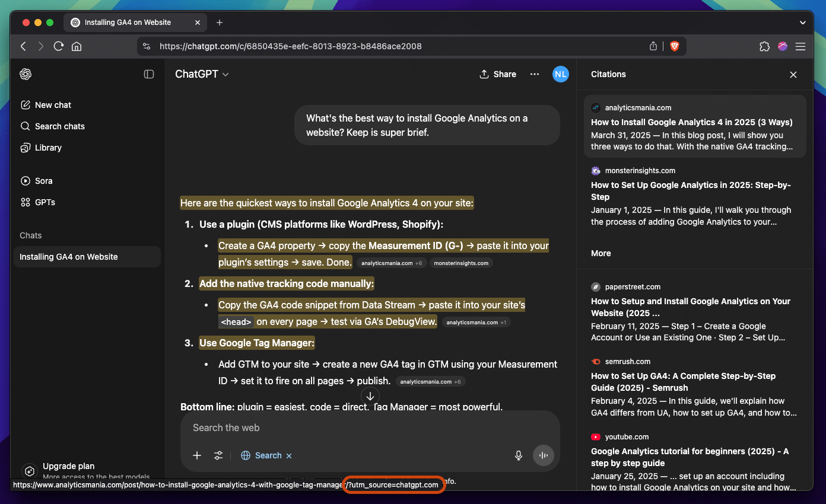Remove the Search tool with its x
The height and width of the screenshot is (504, 826).
289,455
